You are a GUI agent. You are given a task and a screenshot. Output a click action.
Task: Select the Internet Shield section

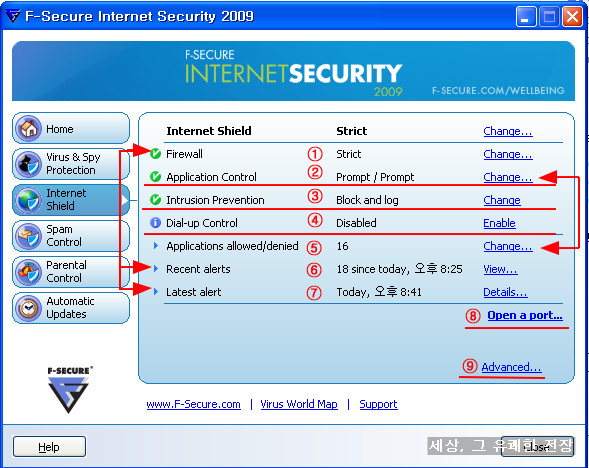71,200
